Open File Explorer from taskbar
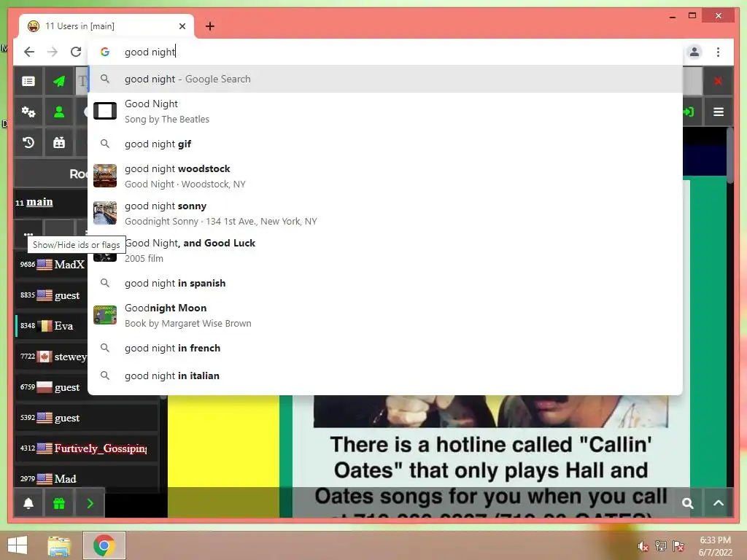The image size is (747, 560). click(x=59, y=545)
